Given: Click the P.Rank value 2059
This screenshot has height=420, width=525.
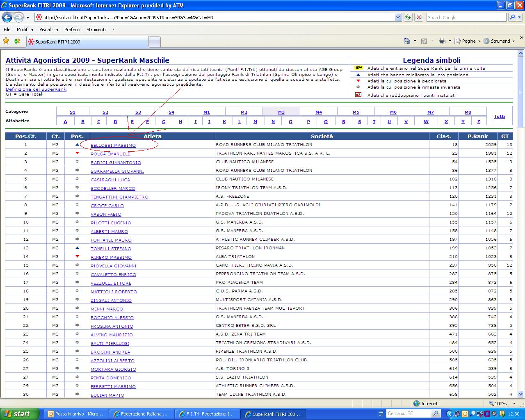Looking at the screenshot, I should (491, 144).
